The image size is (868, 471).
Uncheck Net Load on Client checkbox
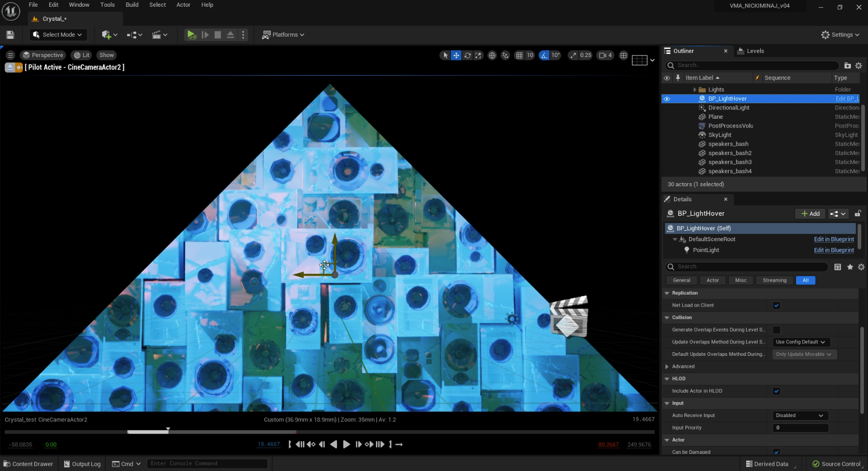tap(776, 306)
